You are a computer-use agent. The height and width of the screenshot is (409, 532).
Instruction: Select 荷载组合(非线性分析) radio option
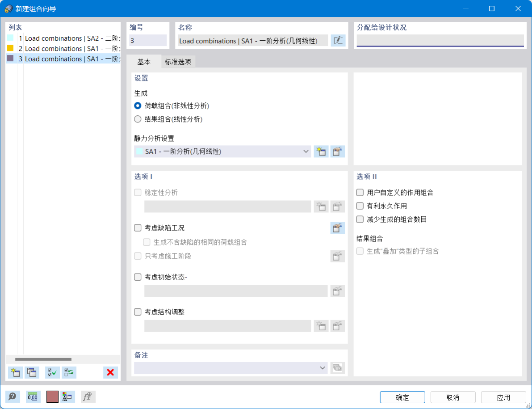138,106
